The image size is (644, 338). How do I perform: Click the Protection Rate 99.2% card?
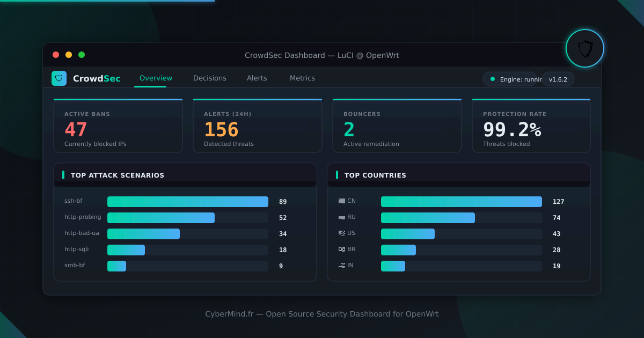(x=531, y=125)
